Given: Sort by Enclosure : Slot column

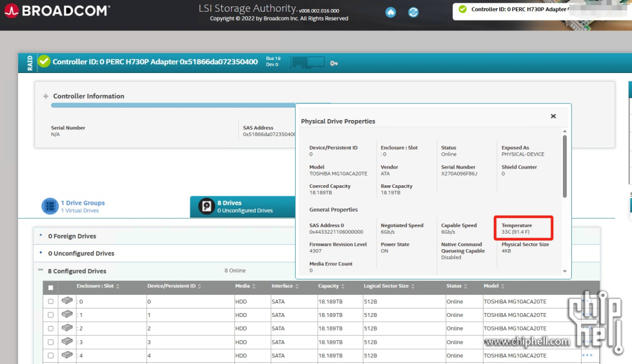Looking at the screenshot, I should [x=98, y=286].
